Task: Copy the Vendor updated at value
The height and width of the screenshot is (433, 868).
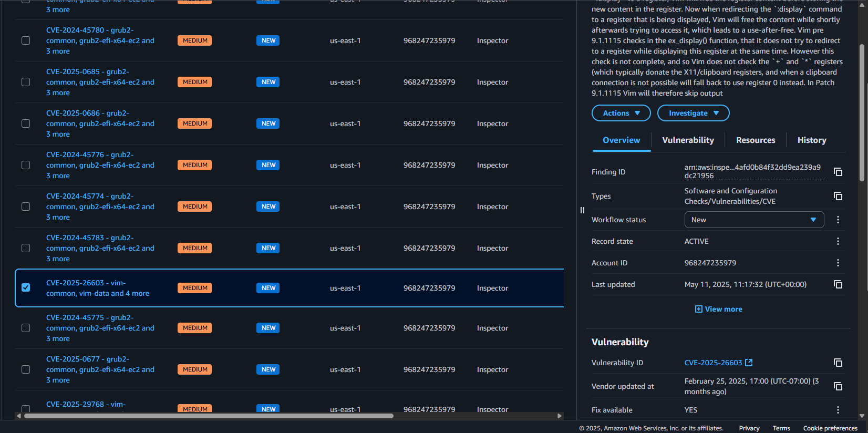Action: pos(838,386)
